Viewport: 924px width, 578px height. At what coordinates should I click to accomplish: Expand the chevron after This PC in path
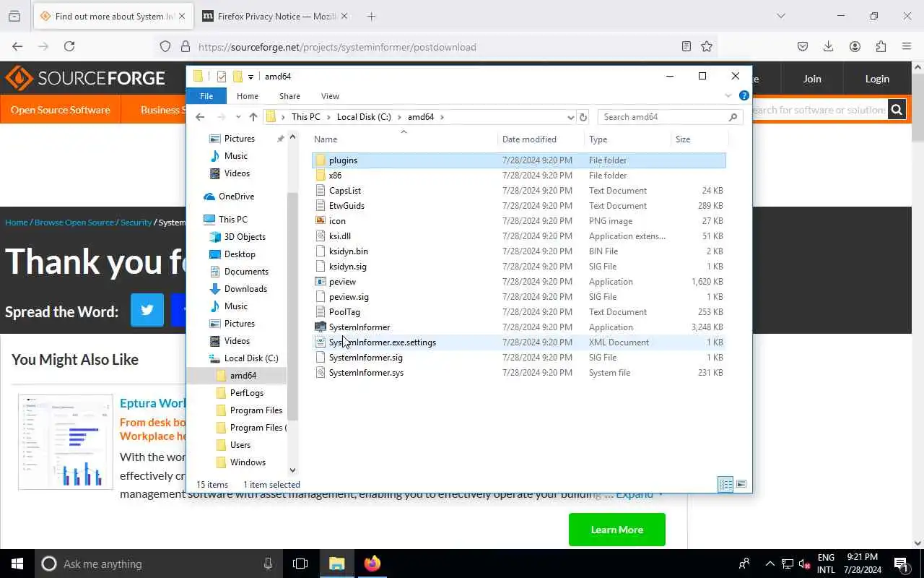click(328, 117)
